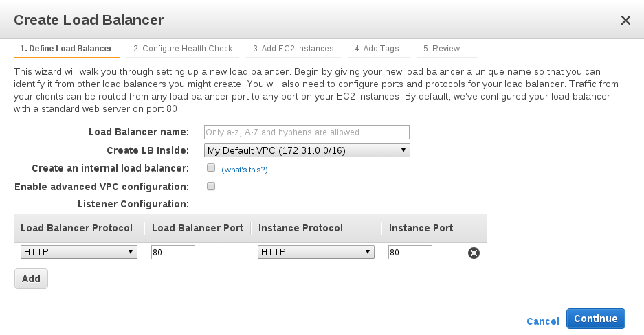Focus the Load Balancer name field

point(307,132)
